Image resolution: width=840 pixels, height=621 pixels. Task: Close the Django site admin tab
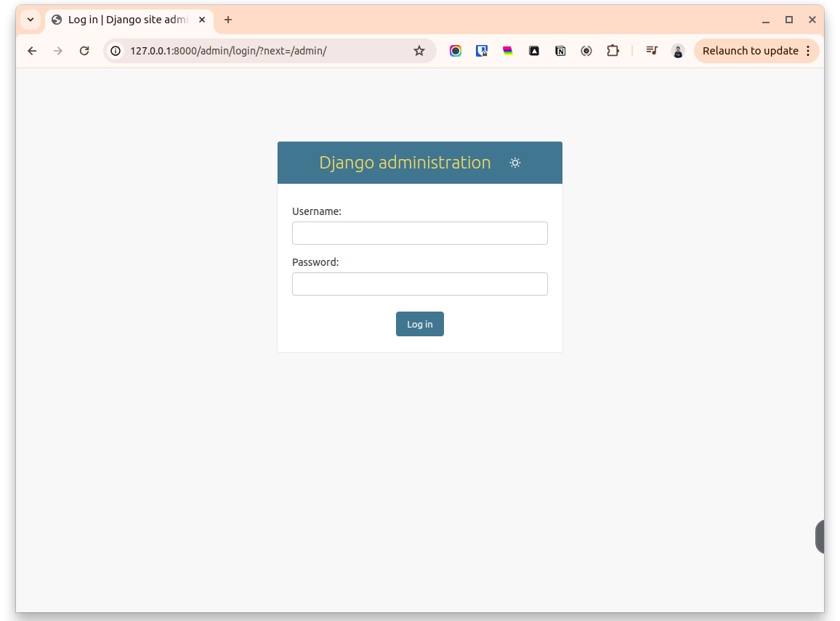202,20
